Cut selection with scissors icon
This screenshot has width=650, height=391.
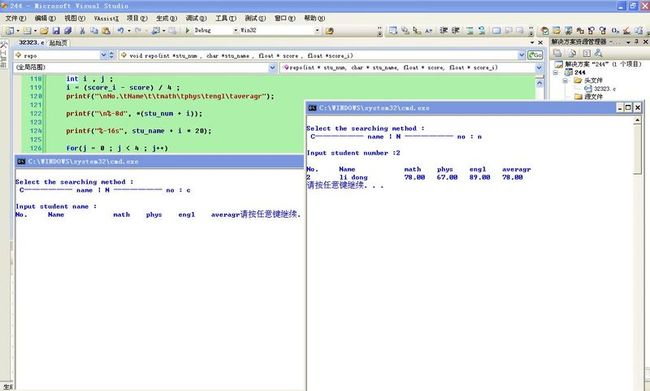pos(82,31)
